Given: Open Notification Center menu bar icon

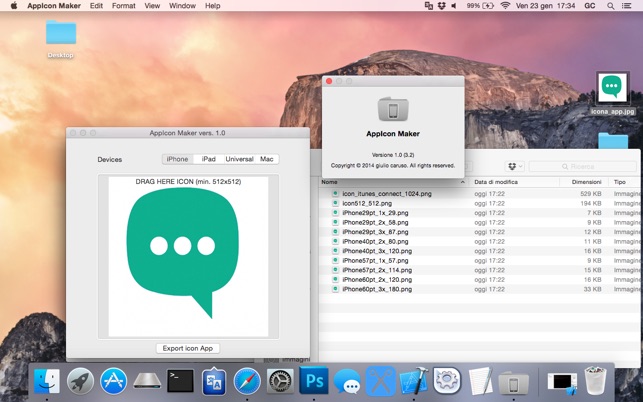Looking at the screenshot, I should pyautogui.click(x=627, y=6).
